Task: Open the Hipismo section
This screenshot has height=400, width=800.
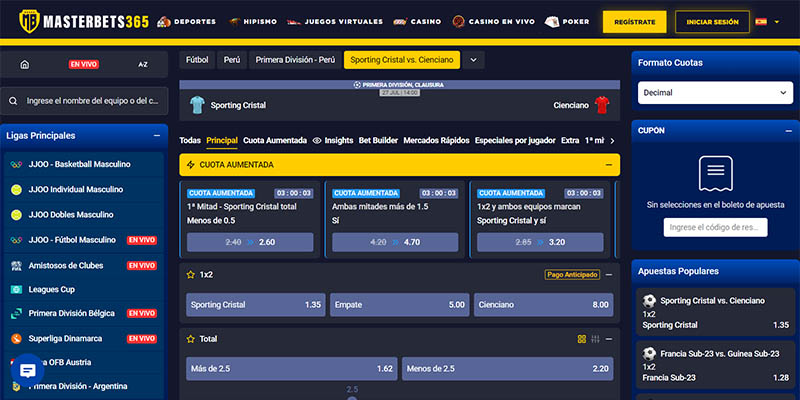Action: [x=253, y=21]
